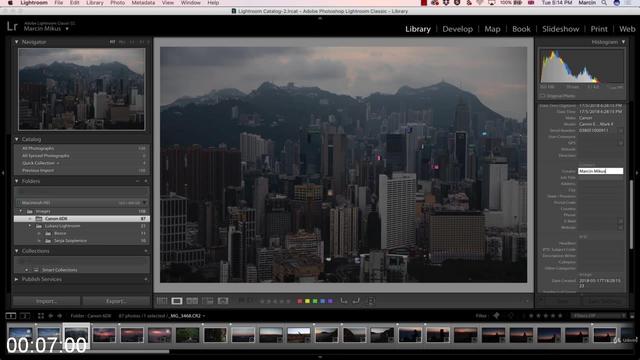
Task: Select first filmstrip thumbnail
Action: [20, 335]
